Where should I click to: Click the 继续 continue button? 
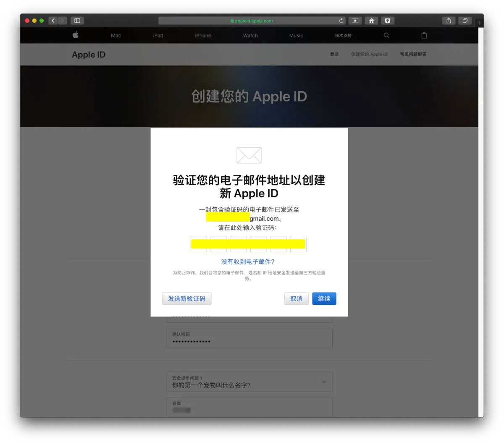[324, 299]
